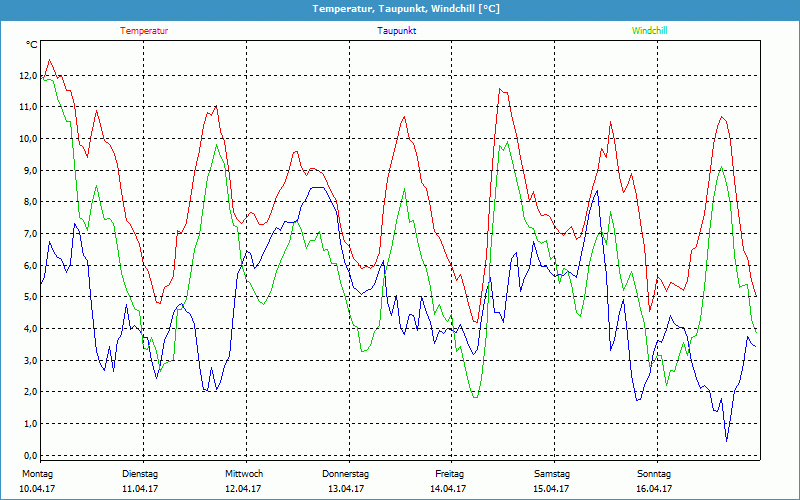Image resolution: width=800 pixels, height=500 pixels.
Task: Click the date 11.04.17
Action: pyautogui.click(x=140, y=489)
